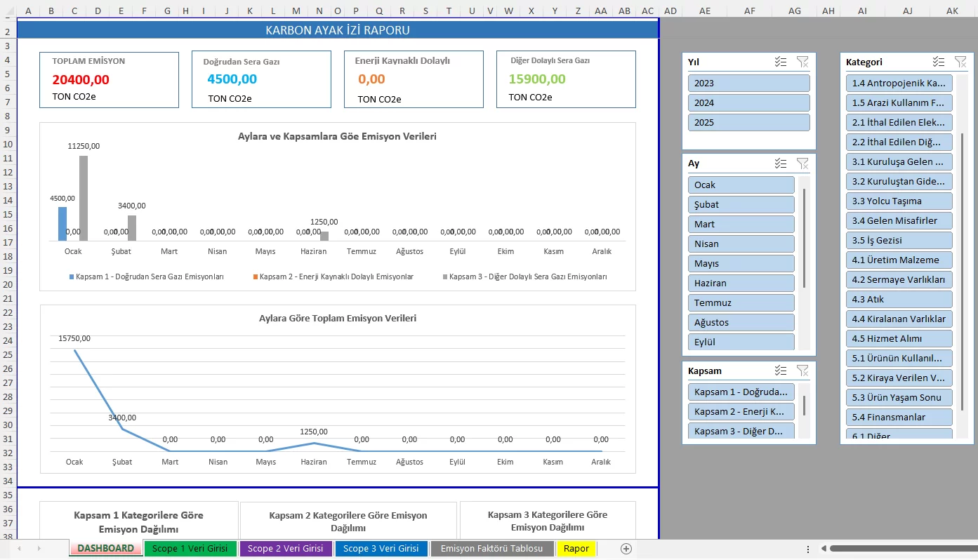The width and height of the screenshot is (978, 560).
Task: Open the Scope 1 Veri Girisi sheet
Action: (x=190, y=549)
